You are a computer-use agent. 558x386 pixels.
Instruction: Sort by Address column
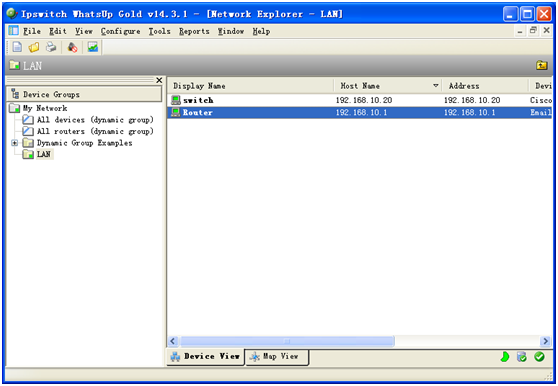coord(485,86)
